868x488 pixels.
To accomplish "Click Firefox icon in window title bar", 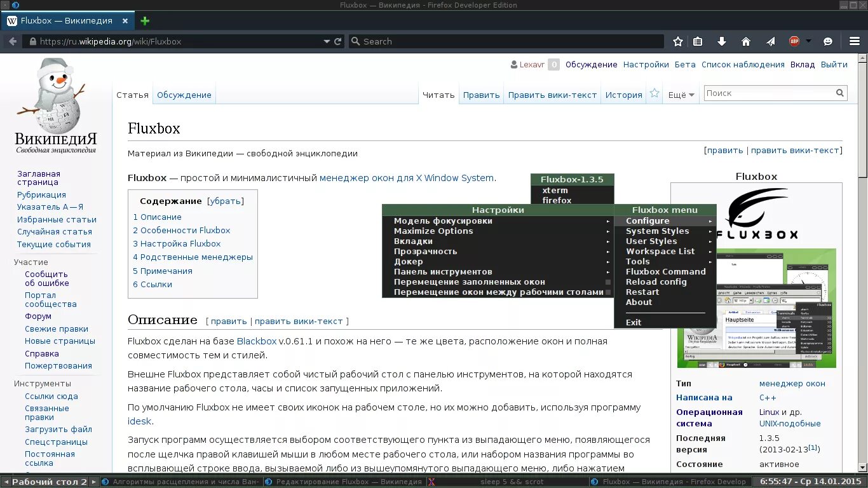I will point(16,5).
